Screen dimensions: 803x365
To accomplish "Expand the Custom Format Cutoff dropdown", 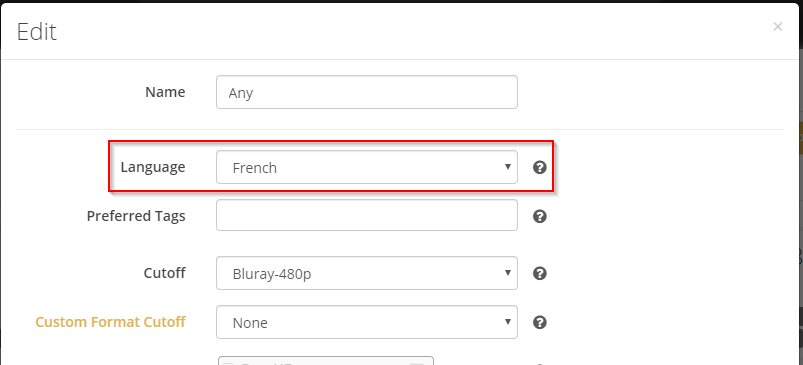I will (x=367, y=323).
